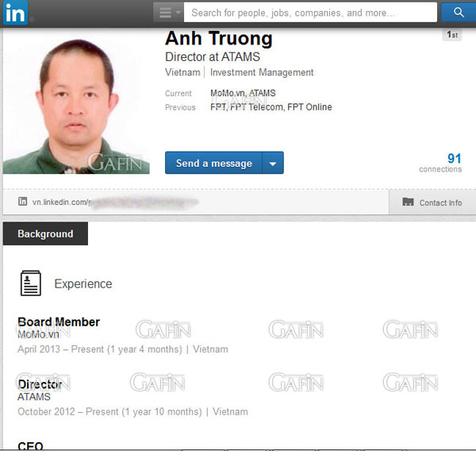Click the small LinkedIn icon beside profile URL
The width and height of the screenshot is (476, 451).
tap(22, 202)
